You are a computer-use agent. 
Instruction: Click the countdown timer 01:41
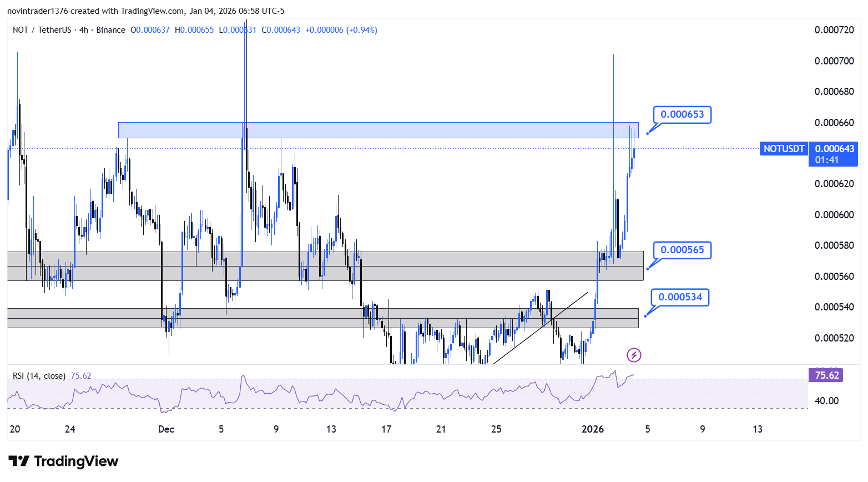point(827,160)
